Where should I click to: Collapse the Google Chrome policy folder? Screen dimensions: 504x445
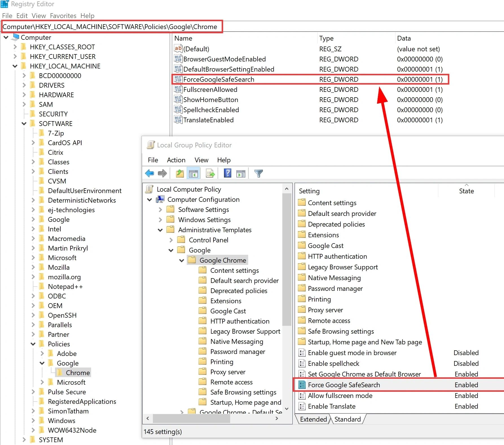point(182,260)
